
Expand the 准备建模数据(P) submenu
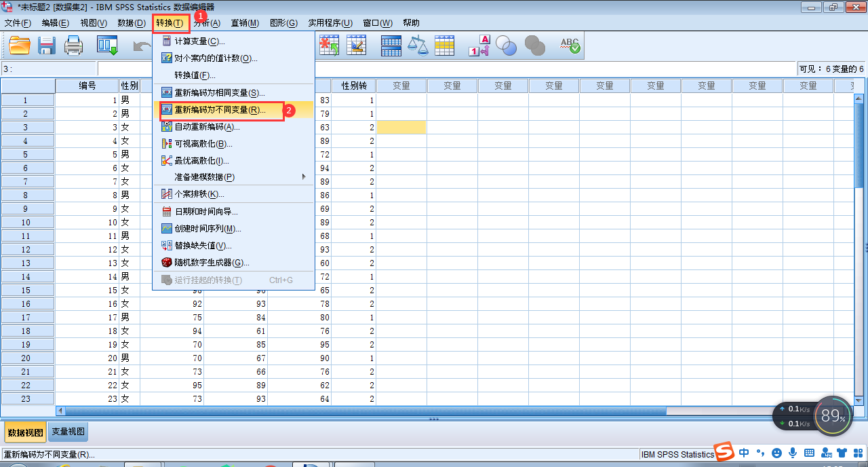233,177
